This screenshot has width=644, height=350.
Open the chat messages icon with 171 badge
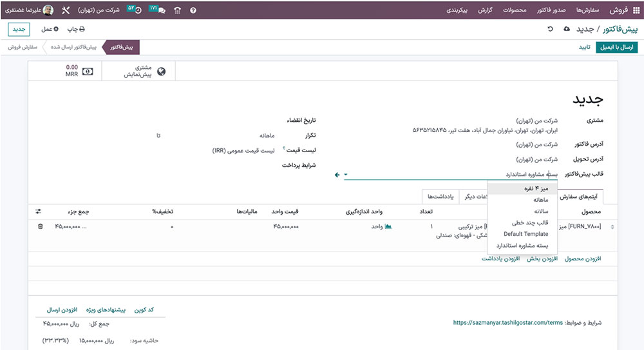(x=160, y=10)
